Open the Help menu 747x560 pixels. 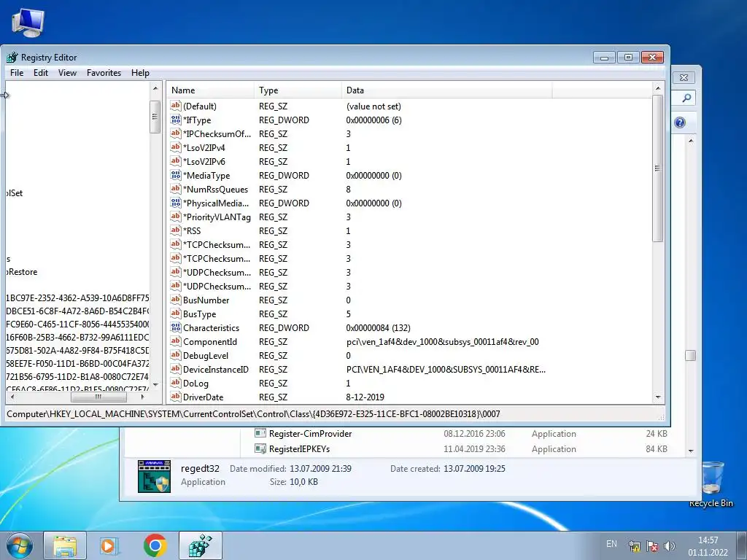140,73
